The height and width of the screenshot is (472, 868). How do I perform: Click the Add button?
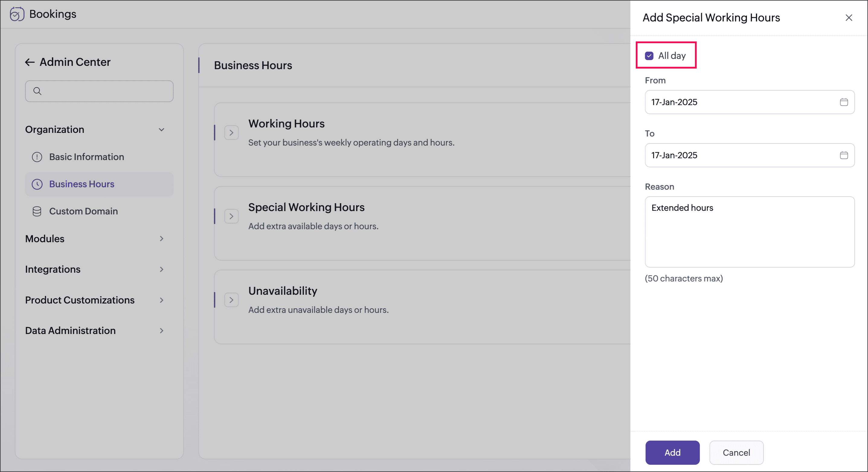tap(672, 452)
